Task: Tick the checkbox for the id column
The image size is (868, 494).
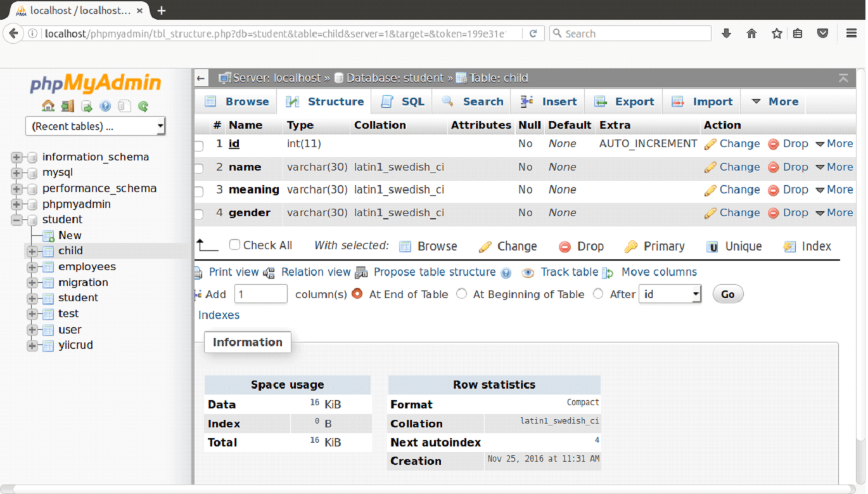Action: 198,146
